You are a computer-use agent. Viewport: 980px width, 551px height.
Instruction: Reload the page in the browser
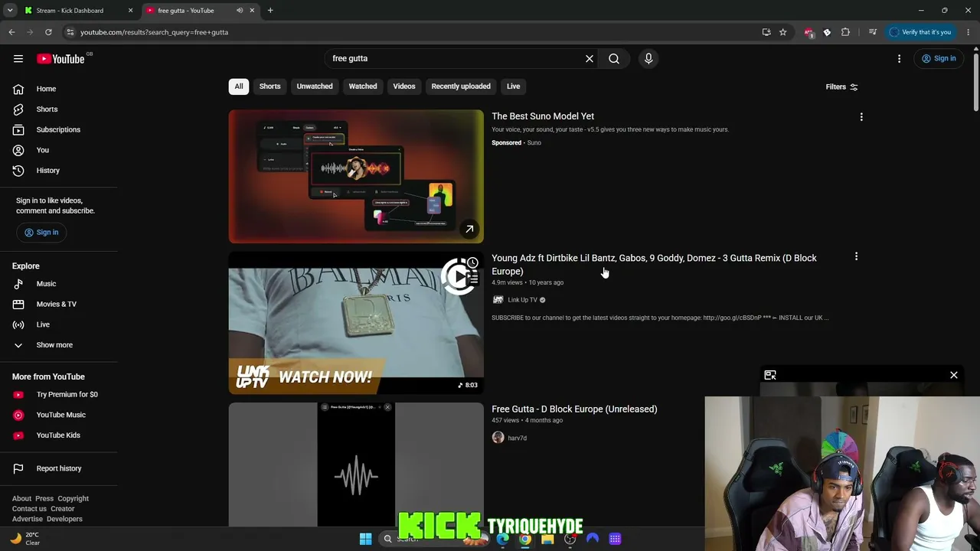(48, 32)
